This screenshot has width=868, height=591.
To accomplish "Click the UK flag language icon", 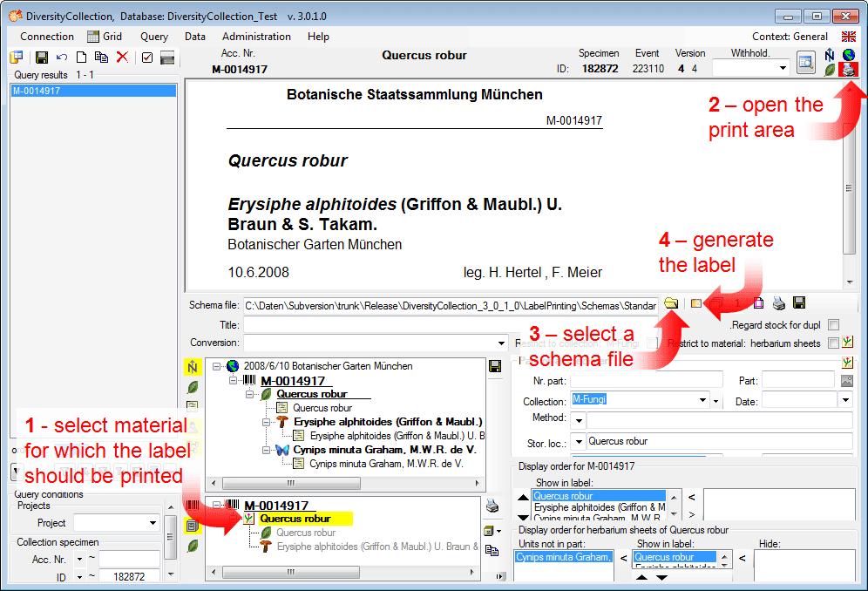I will (848, 37).
